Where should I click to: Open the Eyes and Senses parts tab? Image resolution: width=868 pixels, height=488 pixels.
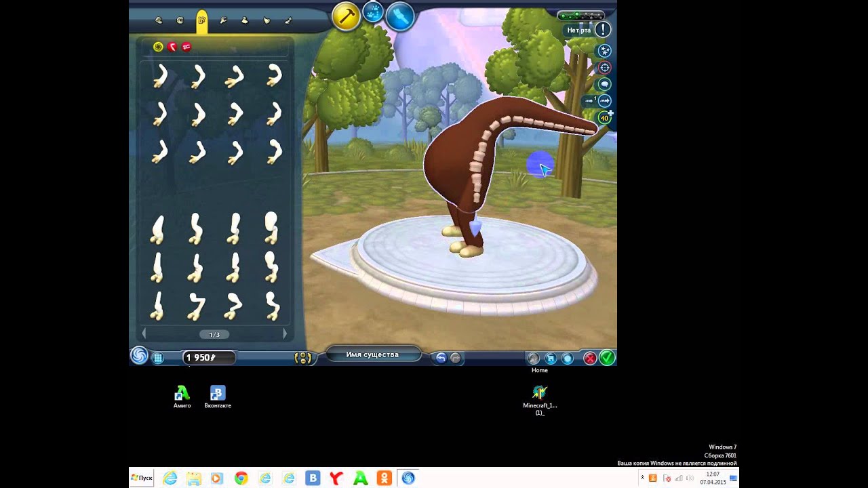point(180,20)
